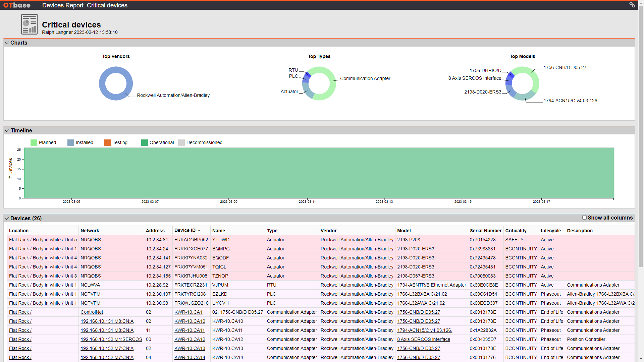Screen dimensions: 644x362
Task: Toggle the Decommissioned legend swatch
Action: (x=181, y=143)
